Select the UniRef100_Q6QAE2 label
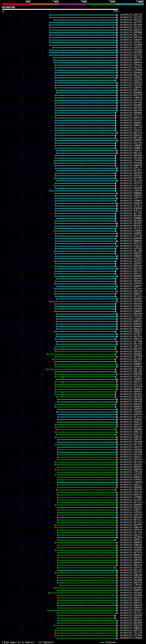The width and height of the screenshot is (146, 644). coord(131,354)
